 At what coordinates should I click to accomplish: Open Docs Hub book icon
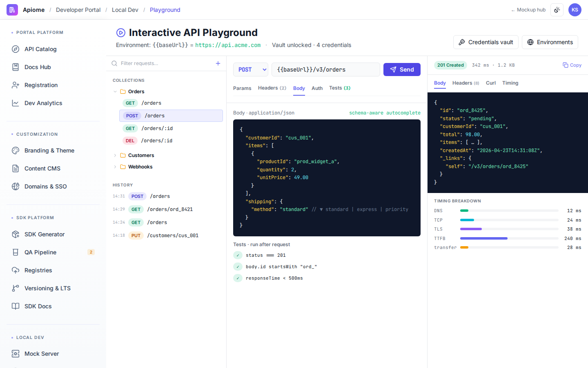[16, 67]
